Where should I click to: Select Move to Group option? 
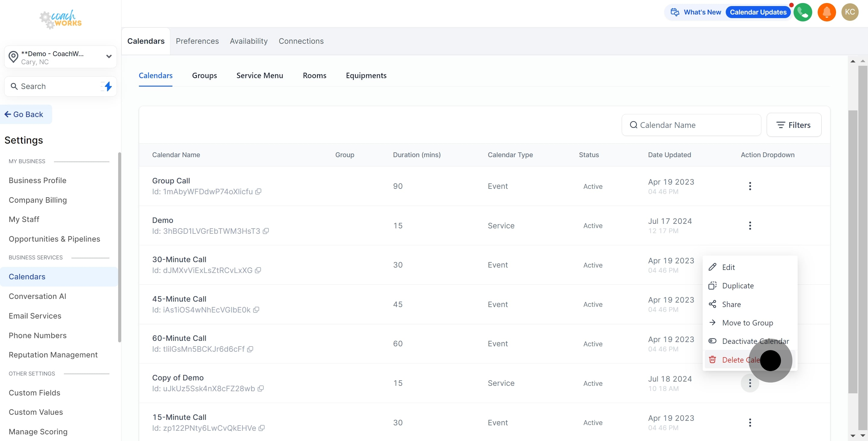747,323
